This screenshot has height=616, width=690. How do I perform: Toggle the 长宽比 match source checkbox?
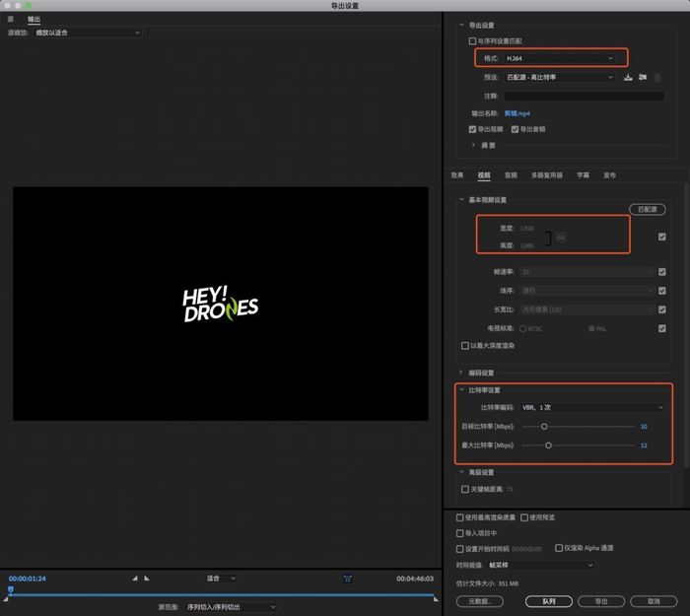click(x=661, y=309)
